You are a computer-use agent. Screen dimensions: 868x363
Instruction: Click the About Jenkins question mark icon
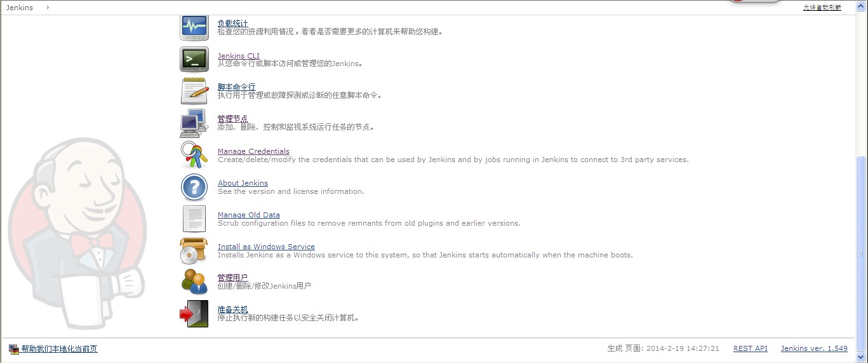tap(194, 188)
